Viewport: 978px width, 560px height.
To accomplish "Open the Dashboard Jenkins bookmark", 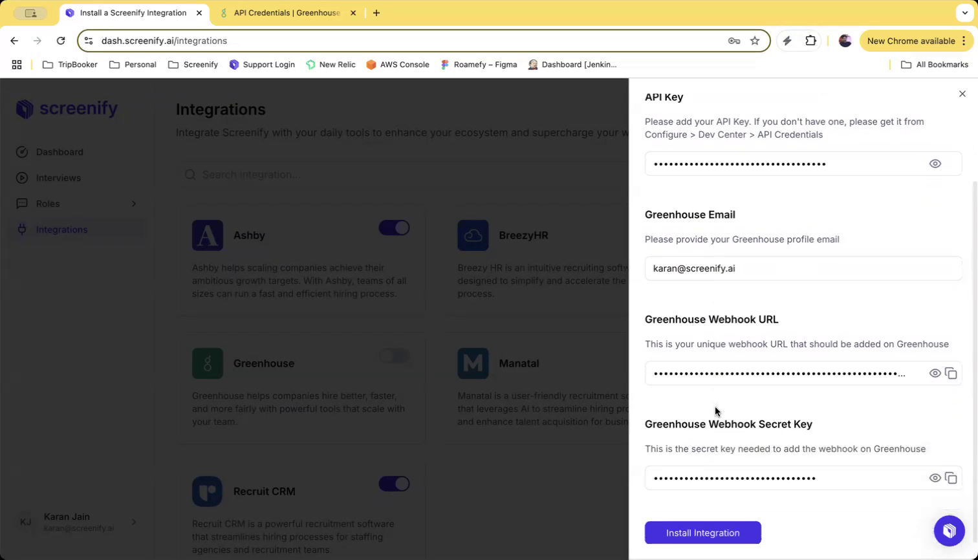I will point(572,65).
